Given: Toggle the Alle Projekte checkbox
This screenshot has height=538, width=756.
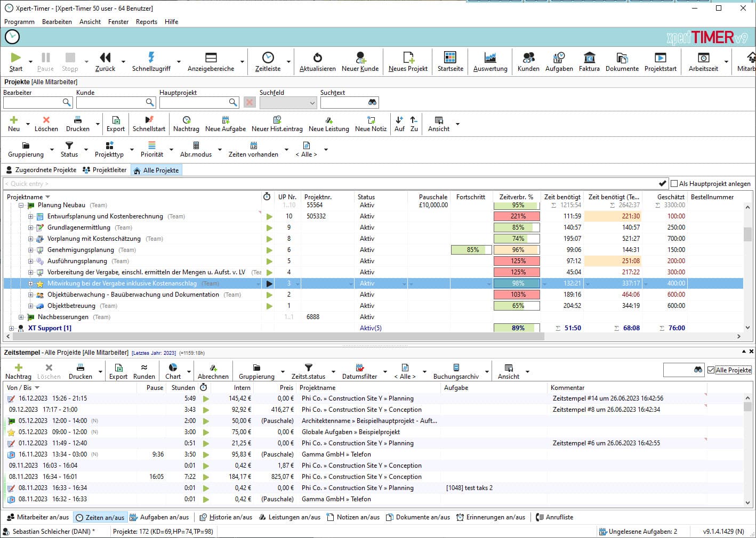Looking at the screenshot, I should point(711,370).
